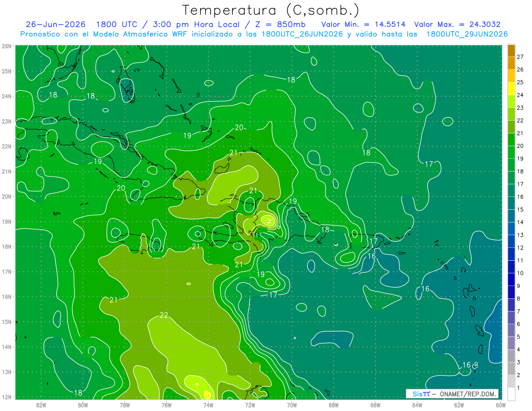Click the colorbar label 10
This screenshot has height=411, width=532.
pos(520,273)
